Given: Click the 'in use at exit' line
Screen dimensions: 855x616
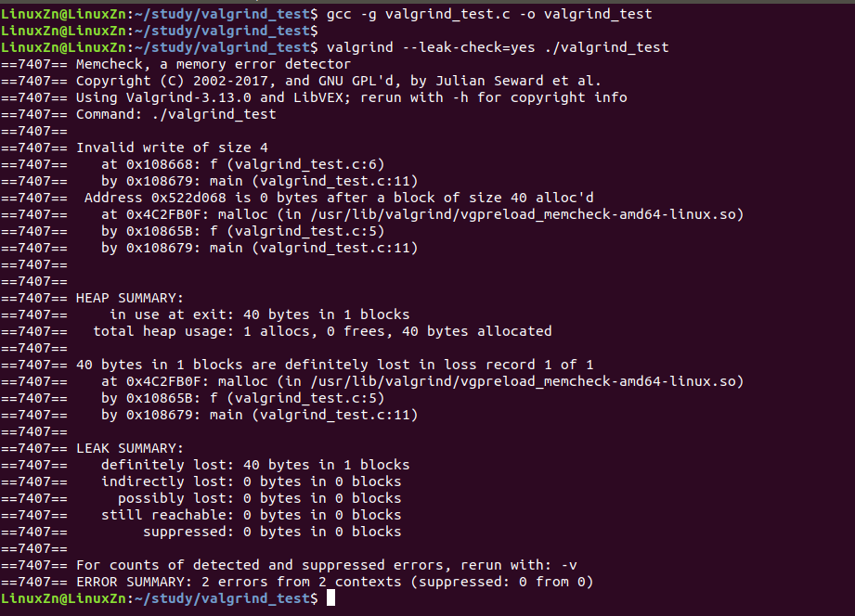Looking at the screenshot, I should click(259, 314).
